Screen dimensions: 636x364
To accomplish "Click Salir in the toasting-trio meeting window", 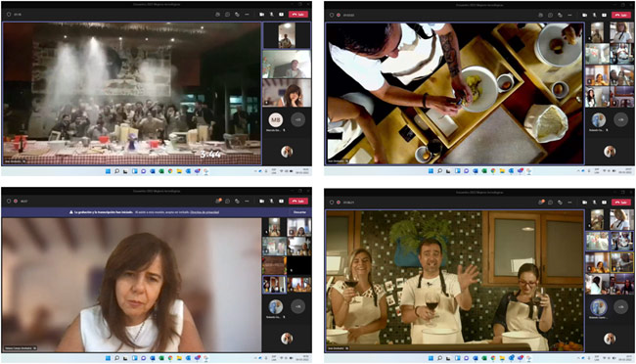I will click(621, 202).
